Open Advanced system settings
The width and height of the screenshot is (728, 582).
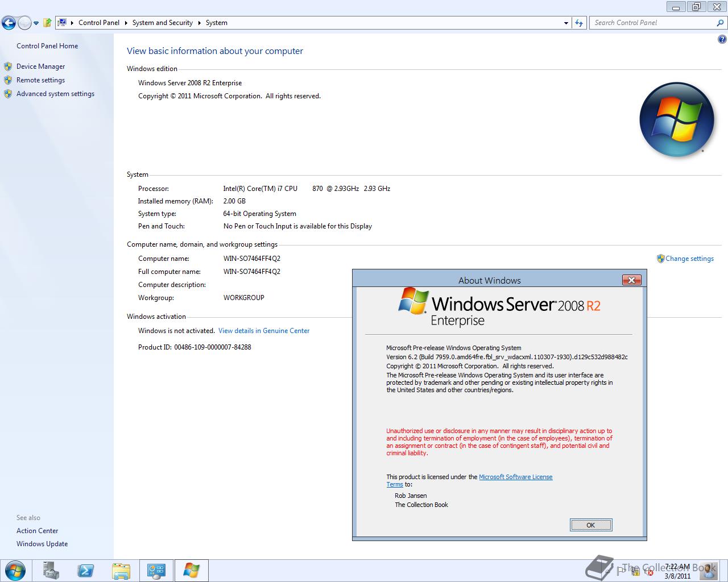coord(55,94)
